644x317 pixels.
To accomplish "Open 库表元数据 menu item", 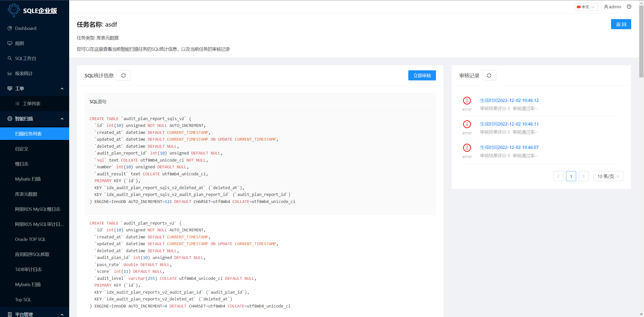I will 34,194.
